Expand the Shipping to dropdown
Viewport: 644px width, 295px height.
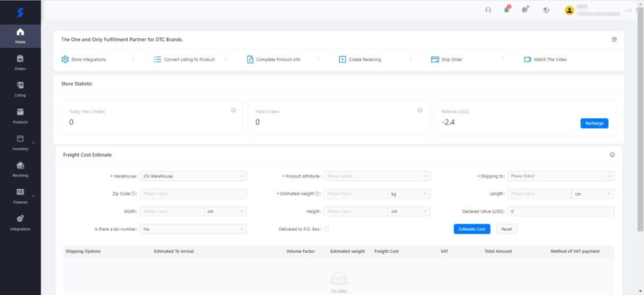click(561, 176)
